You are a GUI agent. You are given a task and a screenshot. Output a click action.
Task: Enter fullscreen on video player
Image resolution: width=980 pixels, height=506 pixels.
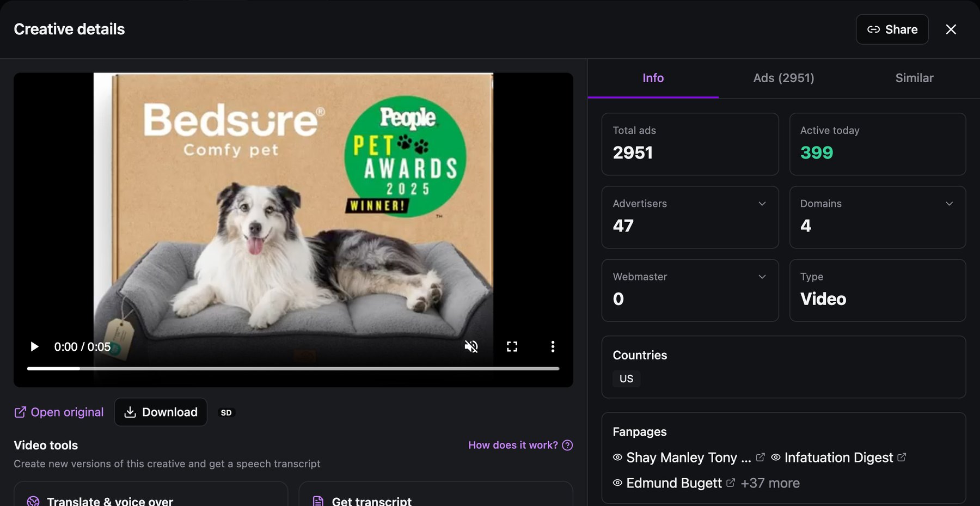coord(512,346)
